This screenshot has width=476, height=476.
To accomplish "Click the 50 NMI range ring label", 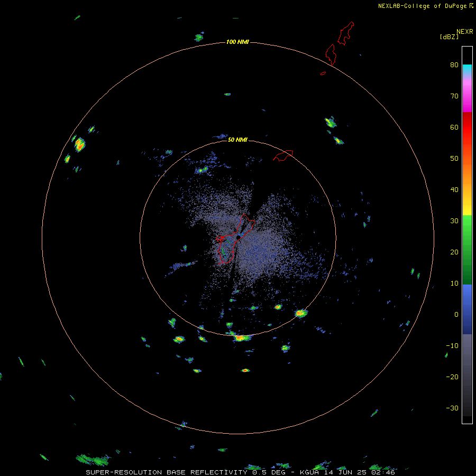I will (x=237, y=140).
